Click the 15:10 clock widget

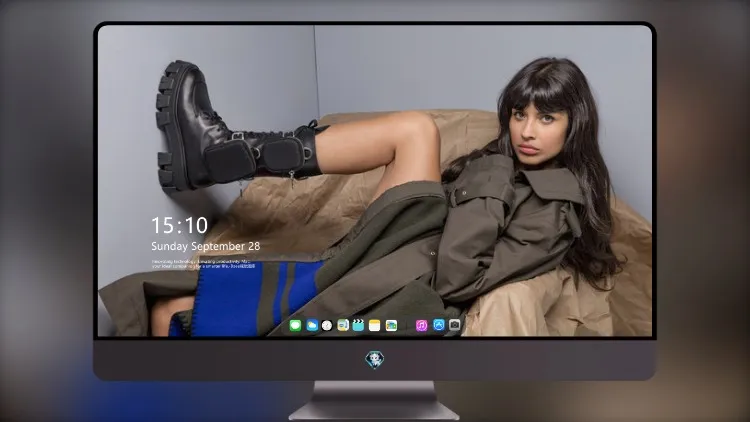[x=179, y=225]
